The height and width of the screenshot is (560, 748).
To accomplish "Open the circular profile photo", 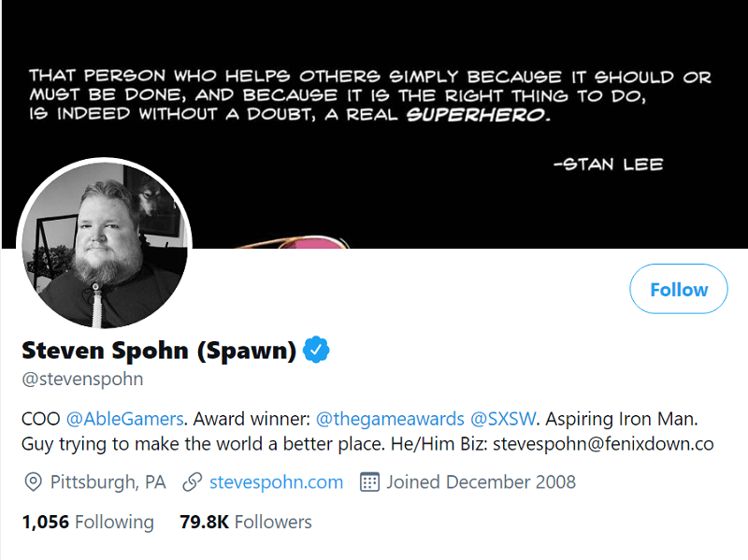I will (104, 244).
